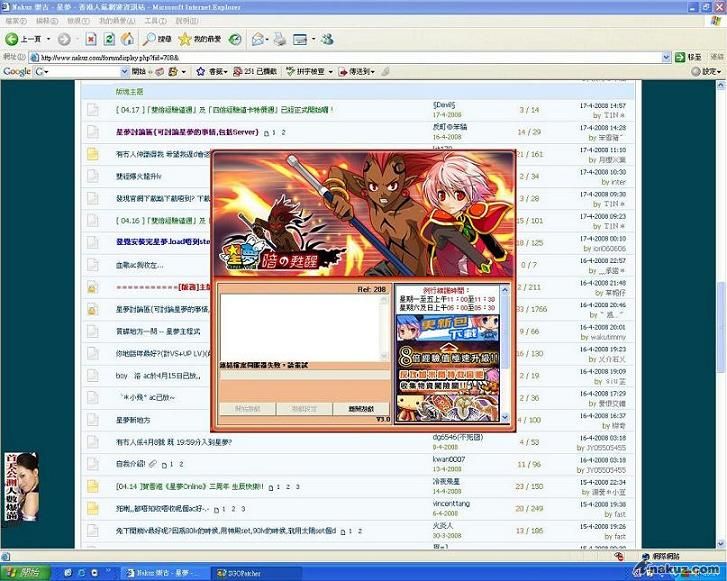Screen dimensions: 727x581
Task: Click the Print icon in toolbar
Action: tap(280, 39)
